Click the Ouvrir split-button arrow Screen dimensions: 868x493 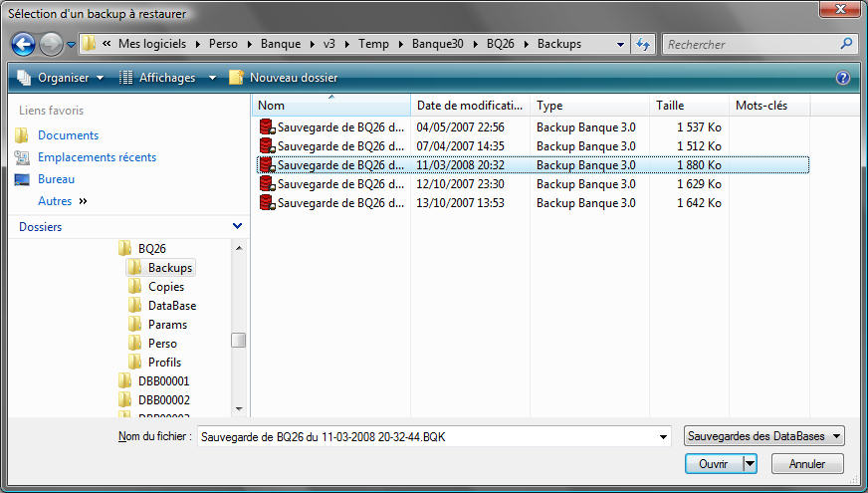pos(750,464)
